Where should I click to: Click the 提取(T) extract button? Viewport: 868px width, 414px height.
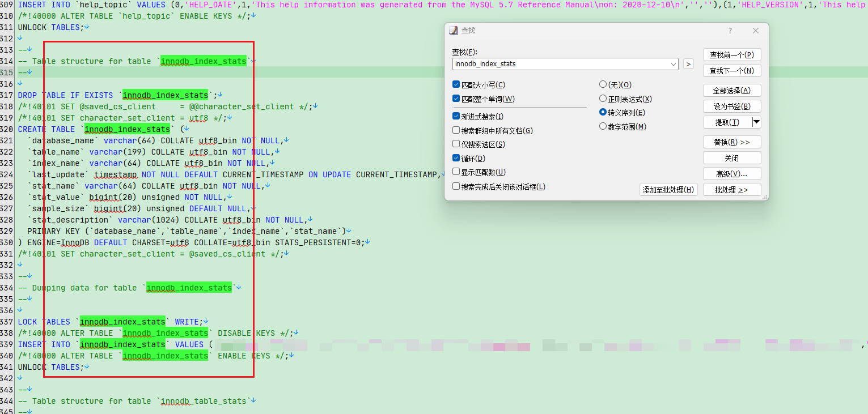(x=727, y=122)
